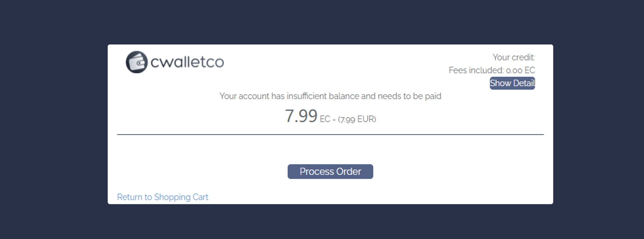This screenshot has width=644, height=239.
Task: Click the cwalletco wordmark text
Action: (187, 62)
